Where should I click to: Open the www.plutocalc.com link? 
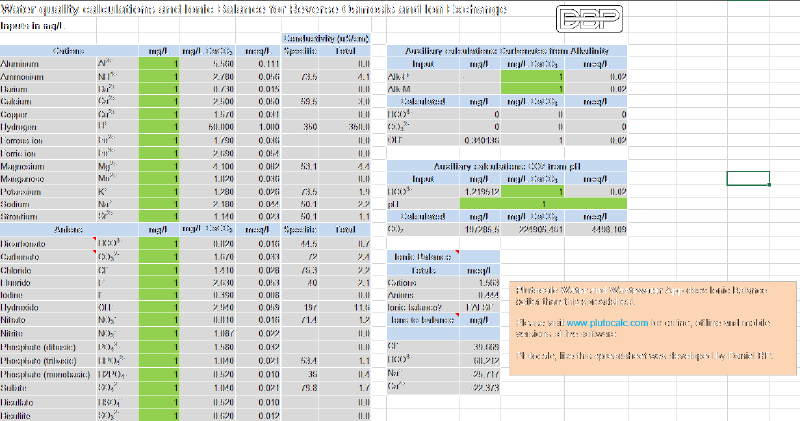coord(607,323)
